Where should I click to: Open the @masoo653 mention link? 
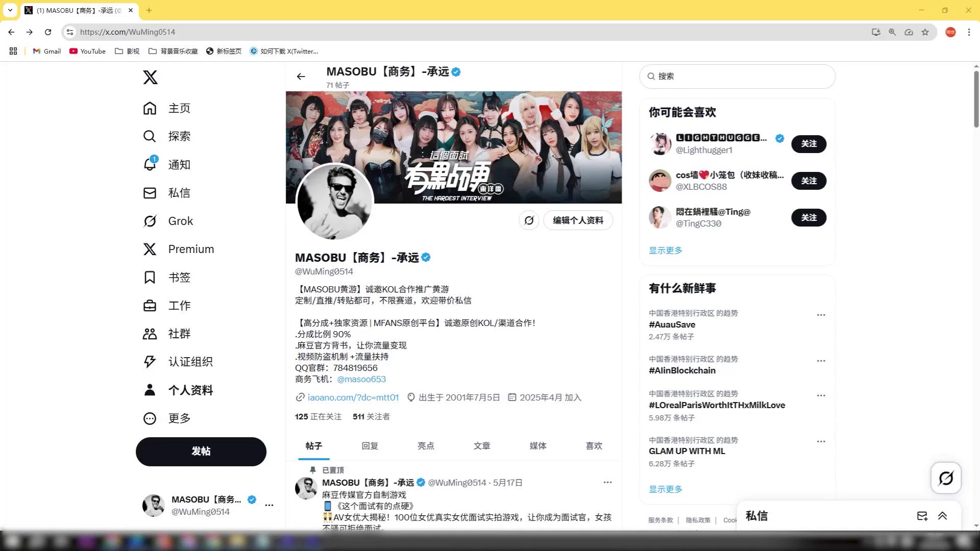[361, 379]
